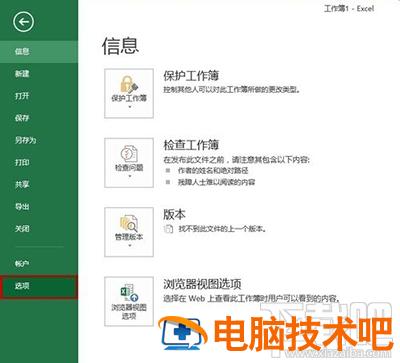Click the text 残障人士难以阅读的内容
This screenshot has height=363, width=400.
[217, 182]
